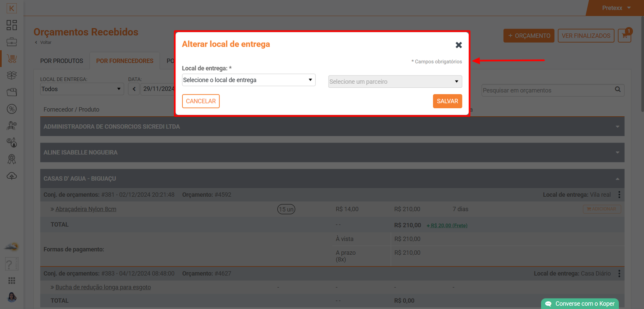The width and height of the screenshot is (644, 309).
Task: Click the award ribbon icon in sidebar
Action: click(12, 159)
